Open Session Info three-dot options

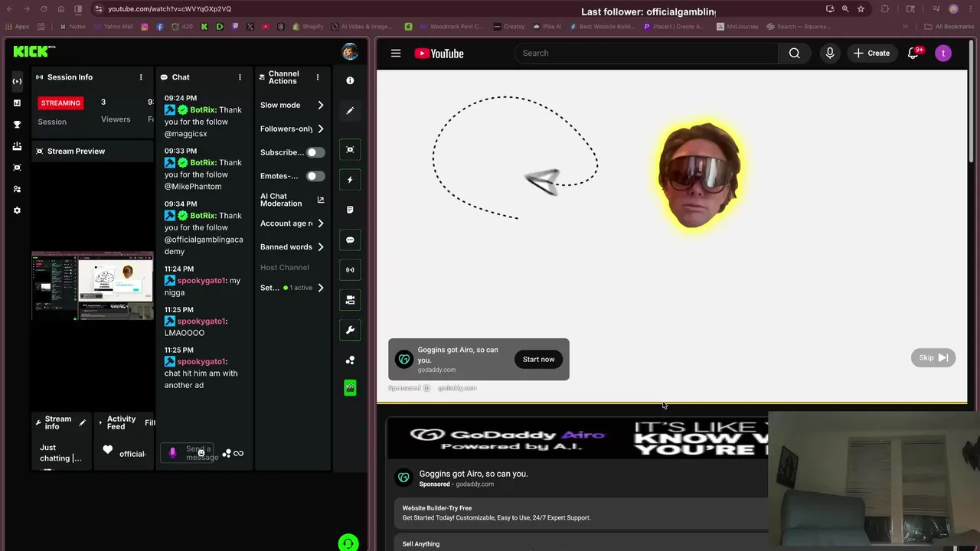pyautogui.click(x=141, y=77)
